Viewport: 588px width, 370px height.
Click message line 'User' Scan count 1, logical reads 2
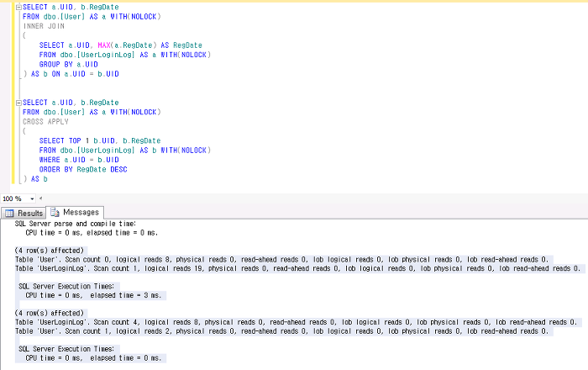(x=281, y=331)
